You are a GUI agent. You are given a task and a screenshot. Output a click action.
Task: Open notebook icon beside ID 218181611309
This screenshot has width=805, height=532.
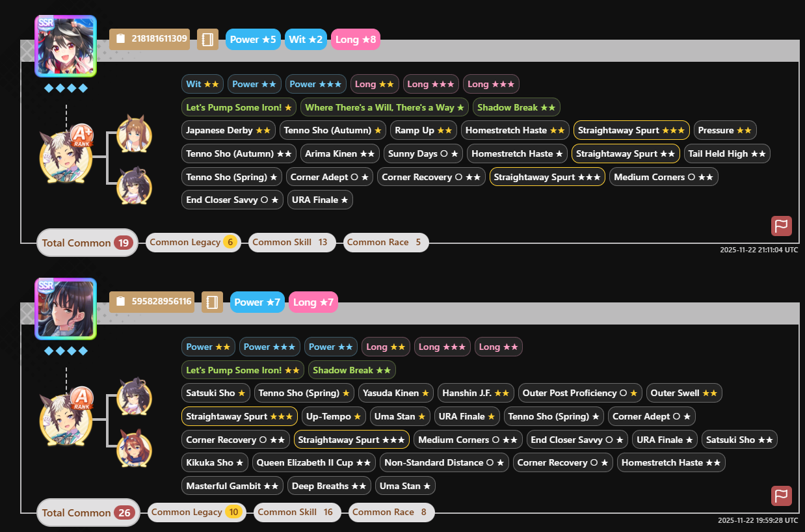point(207,39)
